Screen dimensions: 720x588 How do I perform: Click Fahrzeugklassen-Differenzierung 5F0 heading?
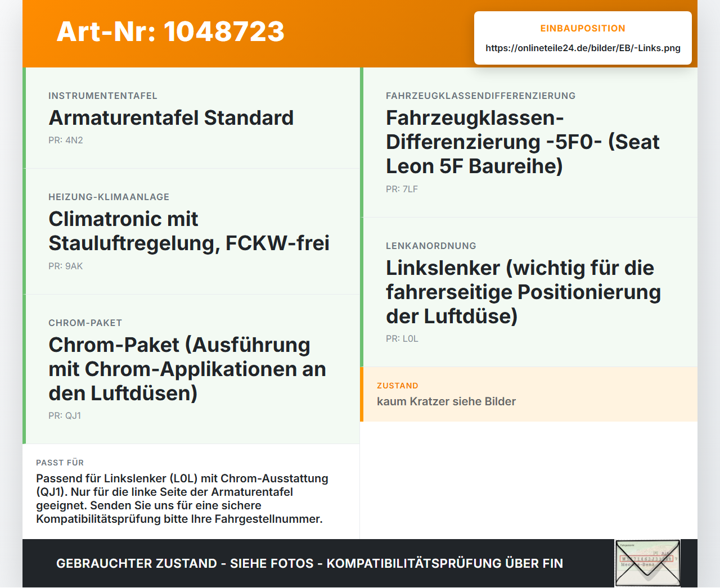tap(523, 142)
